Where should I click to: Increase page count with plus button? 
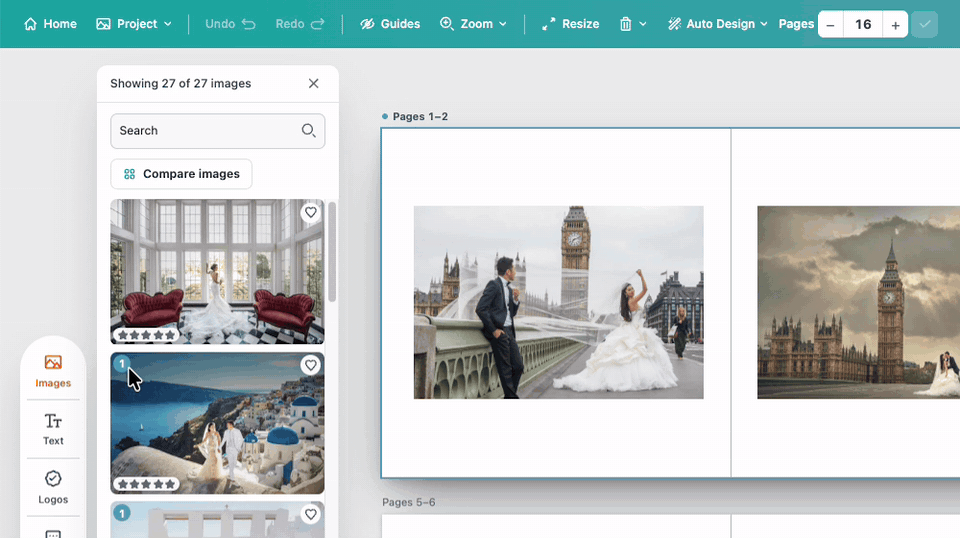895,24
